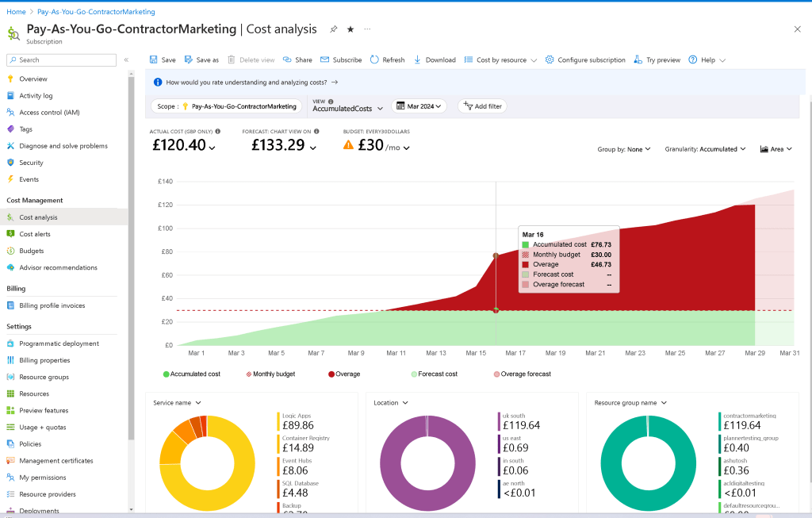Click the Home breadcrumb link

coord(16,12)
